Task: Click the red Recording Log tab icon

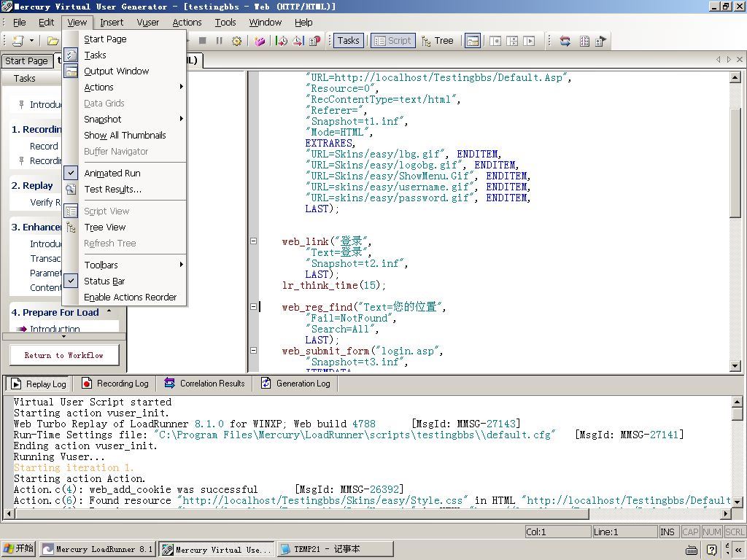Action: click(x=87, y=384)
